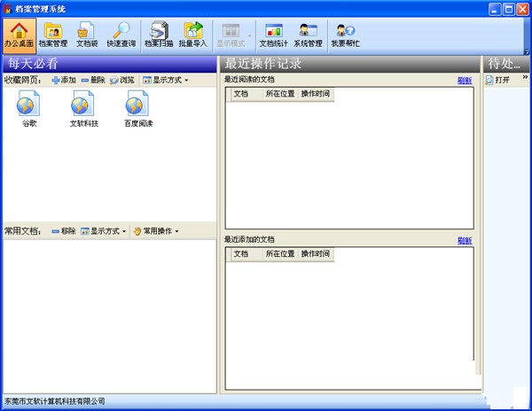Screen dimensions: 532x411
Task: Click the 我要帮忙 help icon
Action: [x=345, y=35]
